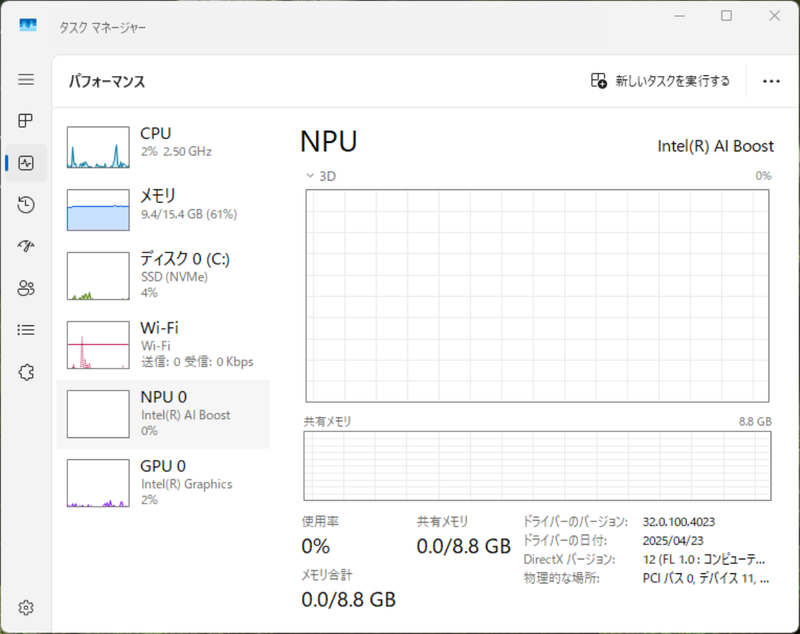Open the Services page icon
The image size is (800, 634).
click(x=26, y=371)
